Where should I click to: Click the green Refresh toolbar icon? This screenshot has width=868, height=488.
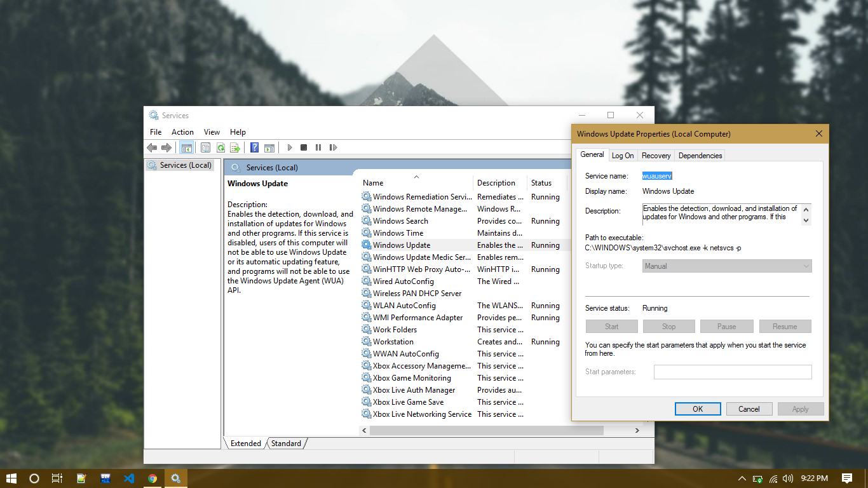click(x=220, y=147)
